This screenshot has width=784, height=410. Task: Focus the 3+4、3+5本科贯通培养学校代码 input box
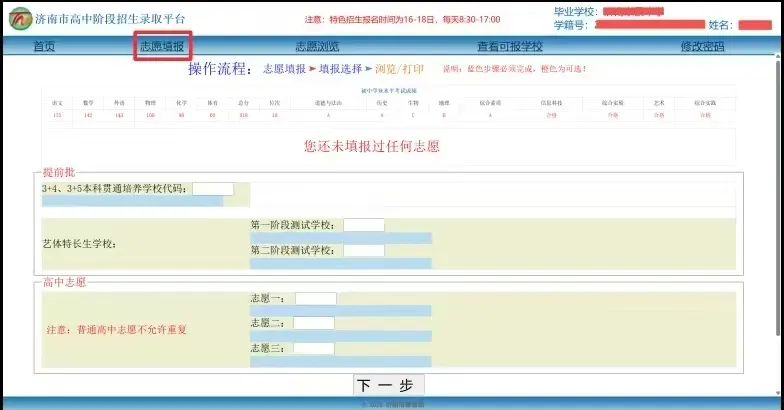(213, 189)
